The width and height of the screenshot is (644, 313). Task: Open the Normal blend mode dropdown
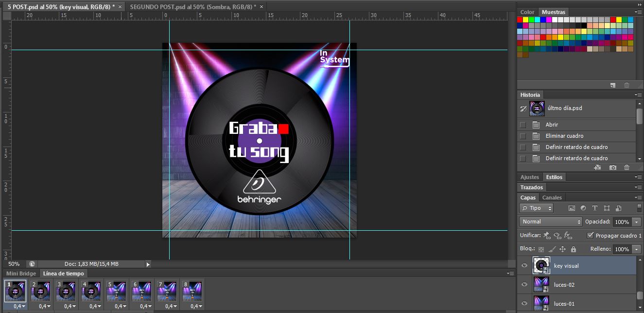tap(551, 221)
